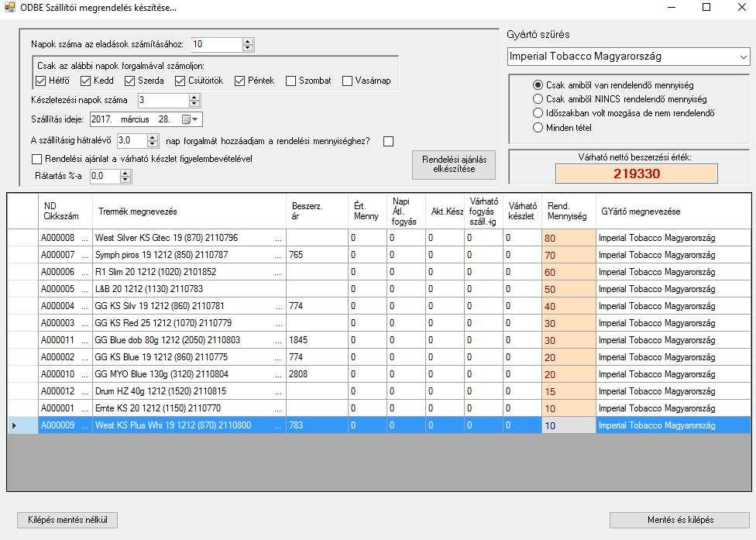Click order quantity cell showing 80

569,238
